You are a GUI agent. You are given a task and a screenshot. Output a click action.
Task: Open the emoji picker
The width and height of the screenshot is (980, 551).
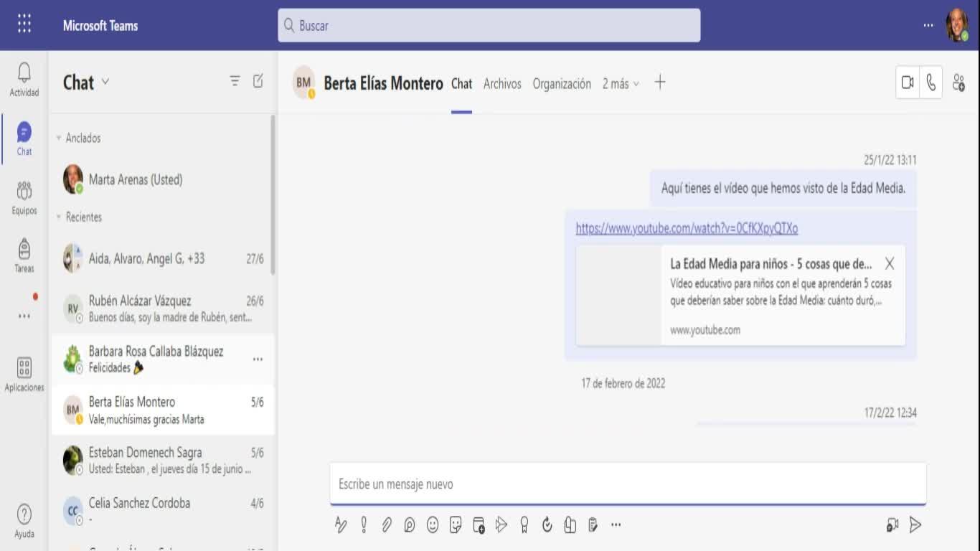433,525
